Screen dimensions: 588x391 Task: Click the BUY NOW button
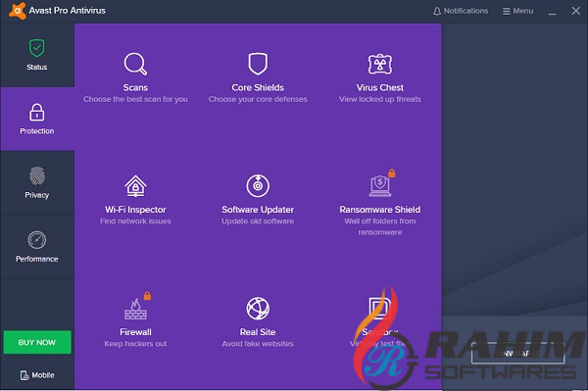point(37,342)
